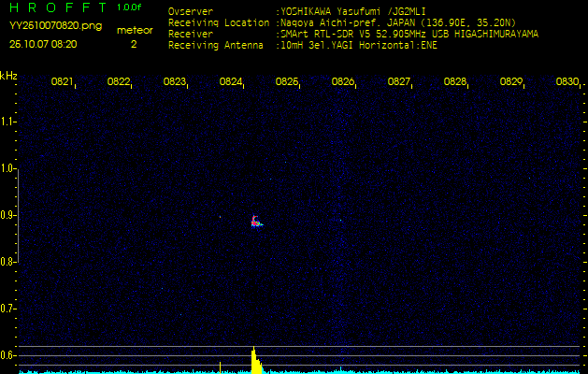Click the 0825 time marker
588x374 pixels.
(287, 82)
